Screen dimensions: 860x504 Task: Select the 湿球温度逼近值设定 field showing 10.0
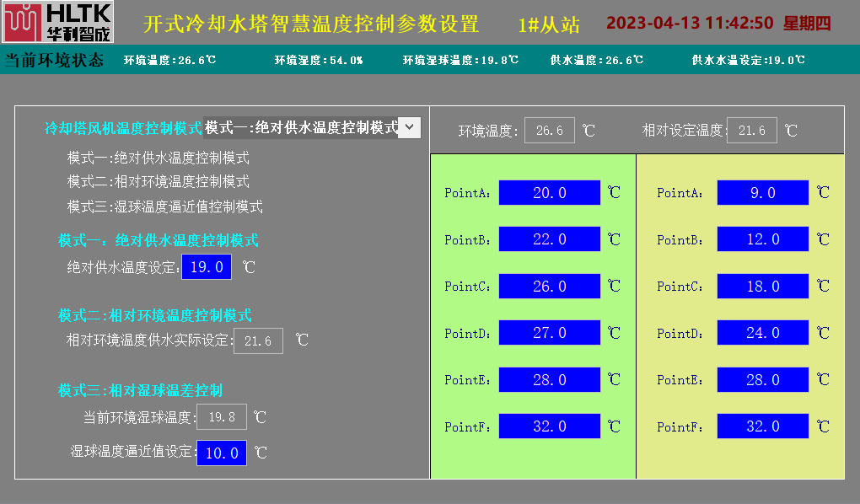click(x=222, y=453)
